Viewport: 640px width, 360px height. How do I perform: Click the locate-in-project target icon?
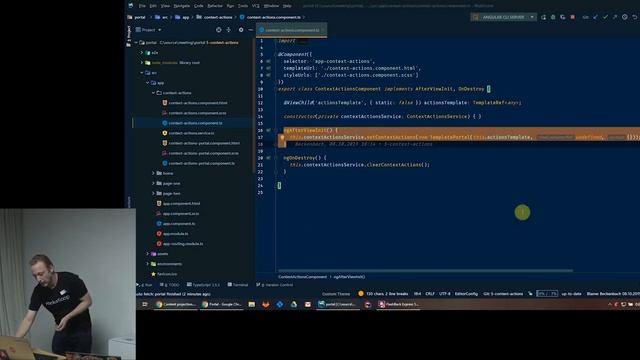coord(219,30)
